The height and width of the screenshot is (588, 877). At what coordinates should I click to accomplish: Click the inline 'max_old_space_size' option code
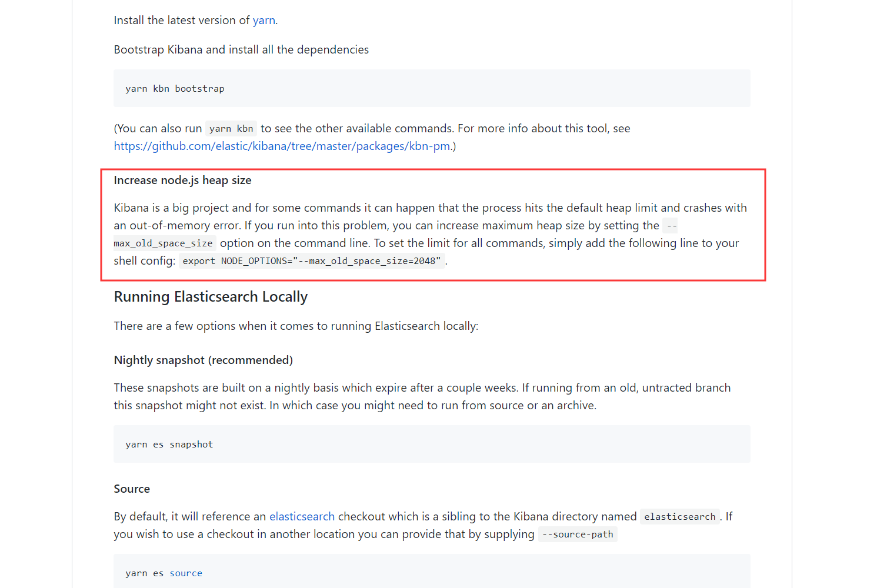(x=163, y=243)
